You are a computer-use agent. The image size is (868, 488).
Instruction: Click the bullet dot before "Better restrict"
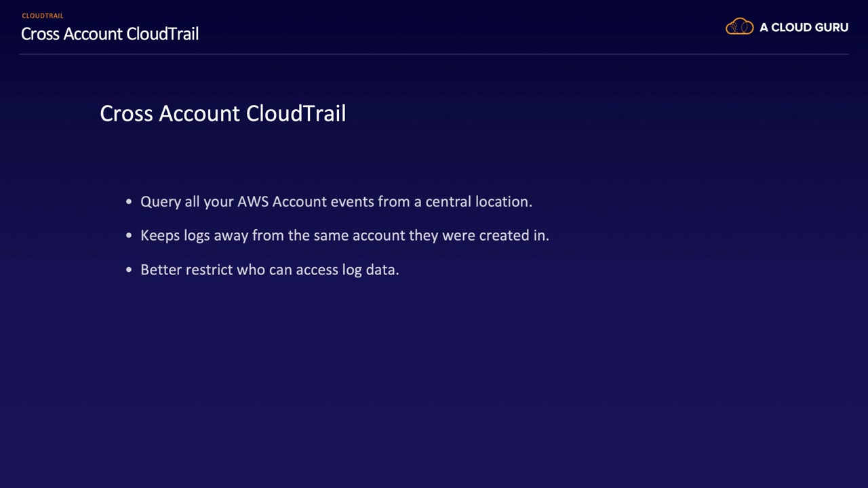pyautogui.click(x=129, y=270)
